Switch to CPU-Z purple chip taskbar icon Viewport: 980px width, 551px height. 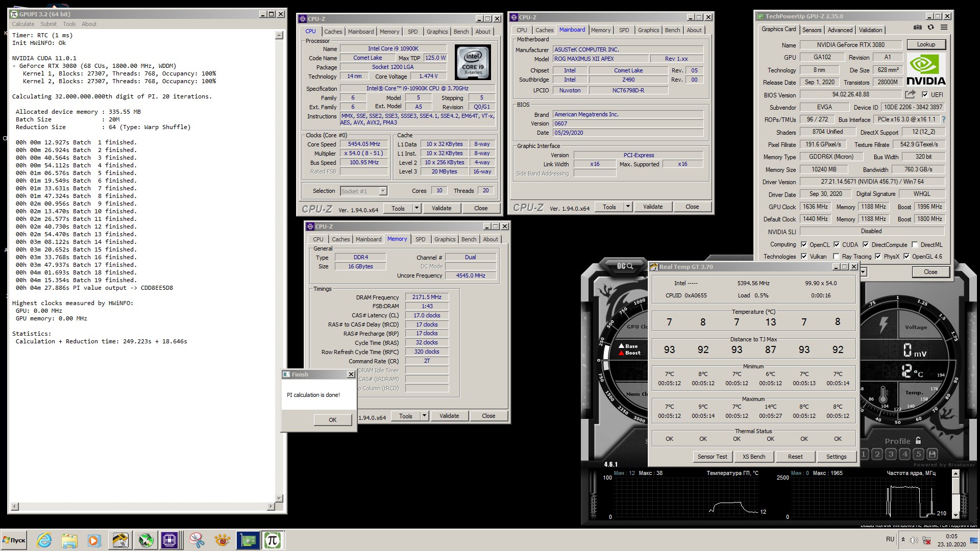click(169, 540)
